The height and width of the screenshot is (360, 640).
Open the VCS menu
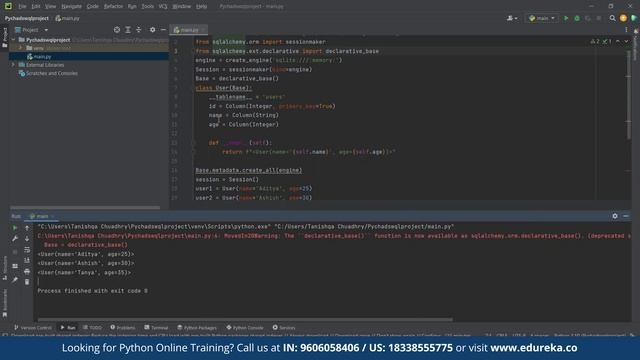click(x=163, y=6)
